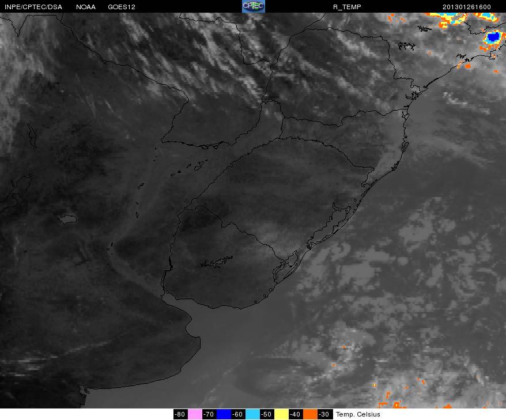Click the light blue -60 to -50 swatch
The width and height of the screenshot is (506, 420).
click(252, 414)
